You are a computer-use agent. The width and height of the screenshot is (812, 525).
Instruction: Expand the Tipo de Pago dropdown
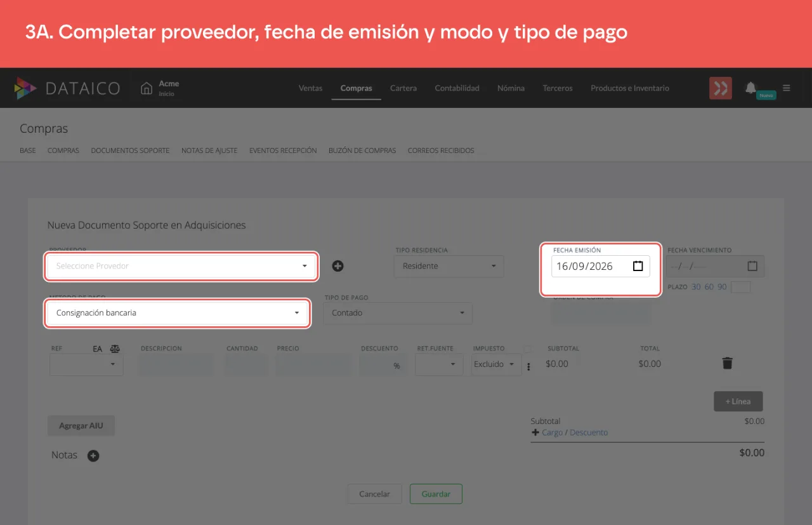[398, 313]
